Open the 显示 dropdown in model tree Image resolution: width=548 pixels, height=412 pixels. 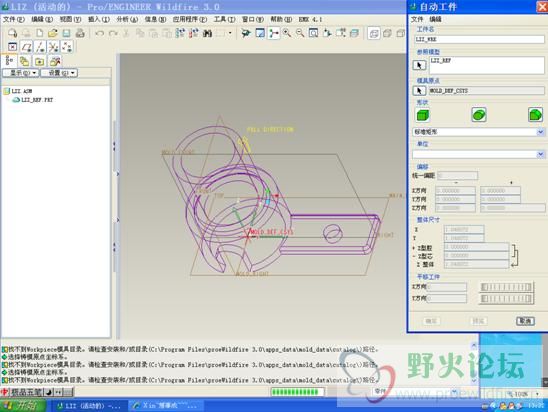[21, 73]
